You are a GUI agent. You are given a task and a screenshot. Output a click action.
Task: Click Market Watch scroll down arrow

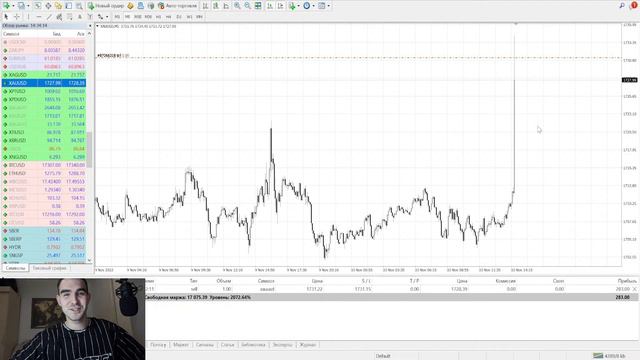[x=89, y=260]
